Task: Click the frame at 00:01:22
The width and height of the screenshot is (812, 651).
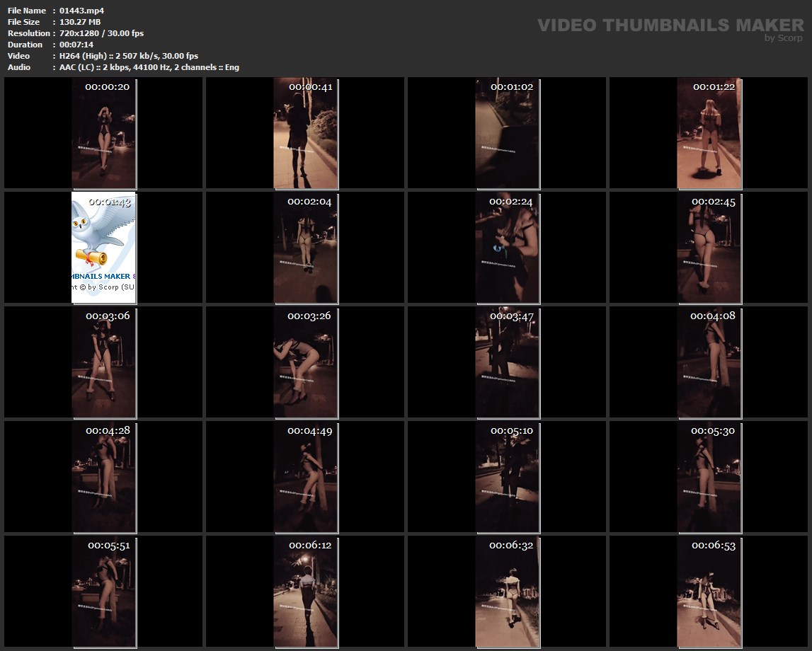Action: coord(709,133)
